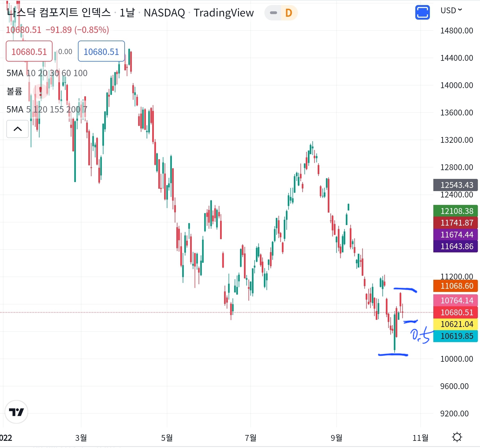
Task: Click the 나스닥 컴포지트 인덱스 symbol title
Action: coord(59,12)
